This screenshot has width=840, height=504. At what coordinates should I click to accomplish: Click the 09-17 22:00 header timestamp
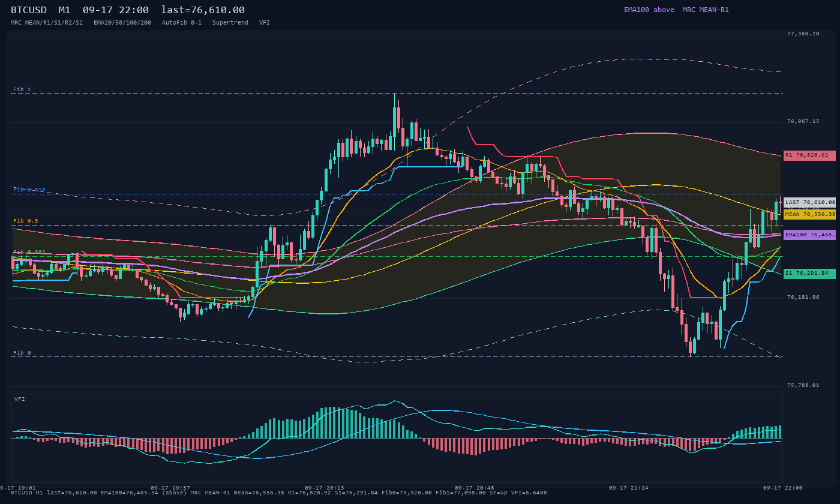click(116, 10)
